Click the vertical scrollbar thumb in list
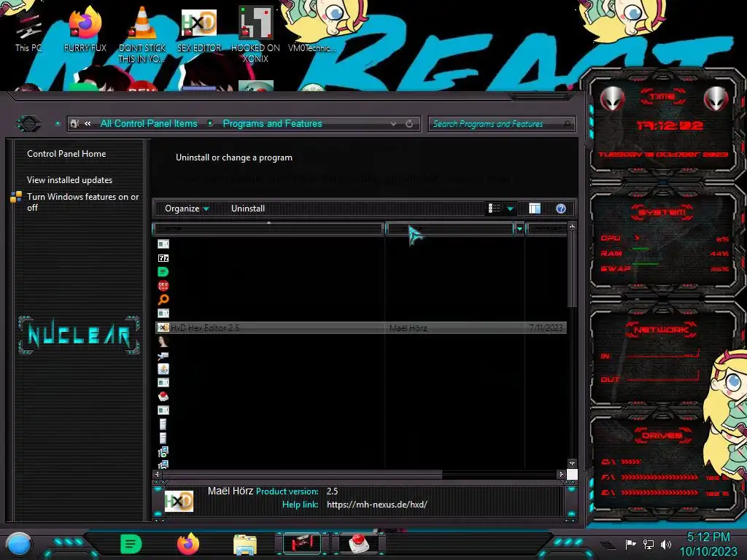 tap(572, 269)
